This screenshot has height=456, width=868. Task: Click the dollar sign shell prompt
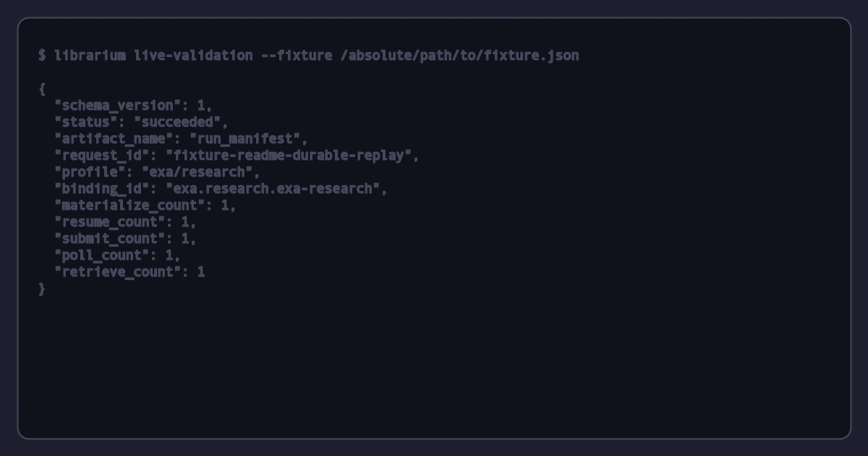pos(42,56)
